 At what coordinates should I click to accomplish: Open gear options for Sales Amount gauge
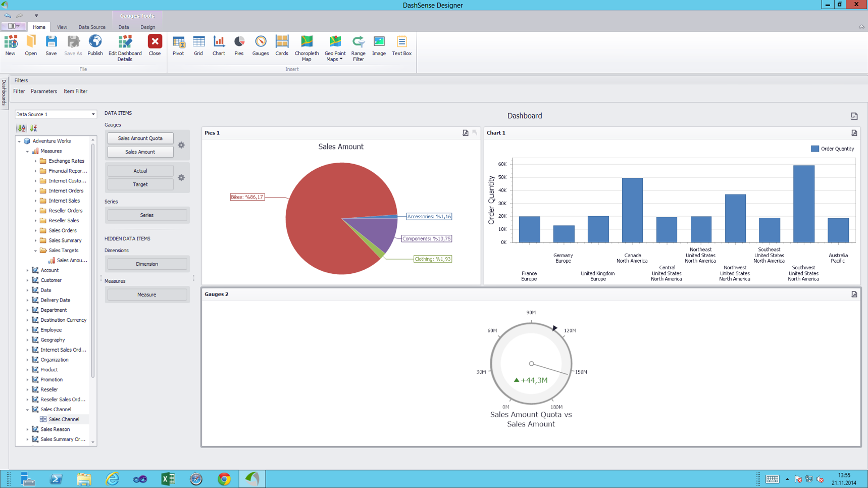coord(181,145)
